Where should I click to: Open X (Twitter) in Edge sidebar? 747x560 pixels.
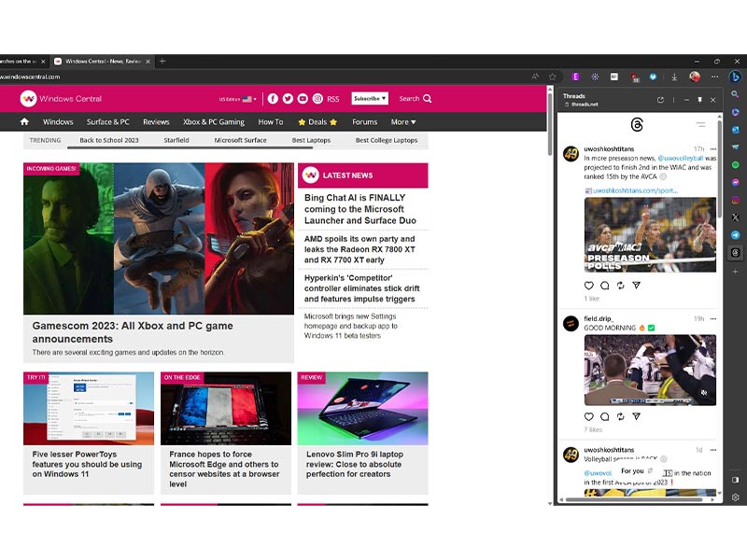tap(735, 217)
